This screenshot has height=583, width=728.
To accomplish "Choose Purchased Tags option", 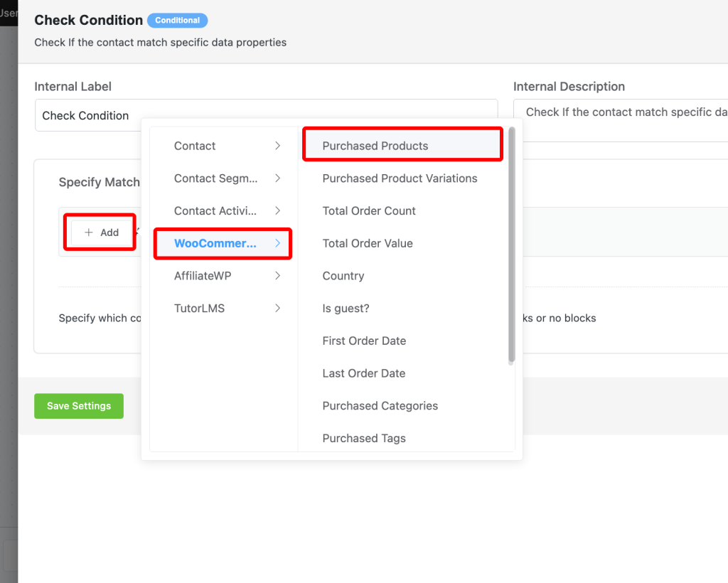I will click(x=364, y=439).
